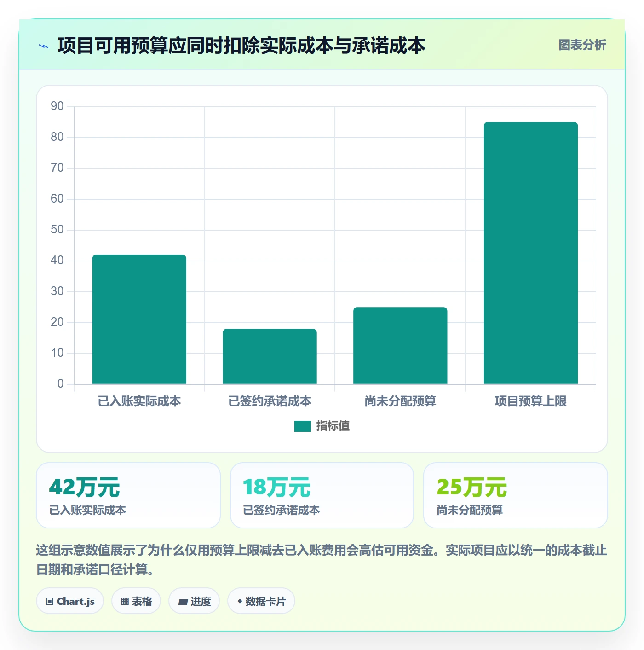Click the 项目预算上限 x-axis label

click(x=531, y=401)
